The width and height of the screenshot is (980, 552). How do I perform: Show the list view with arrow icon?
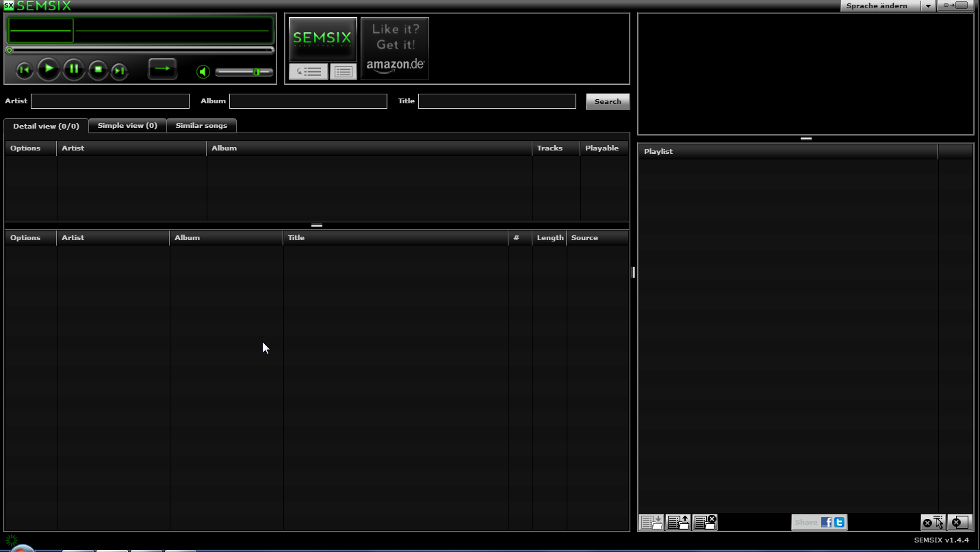coord(309,71)
